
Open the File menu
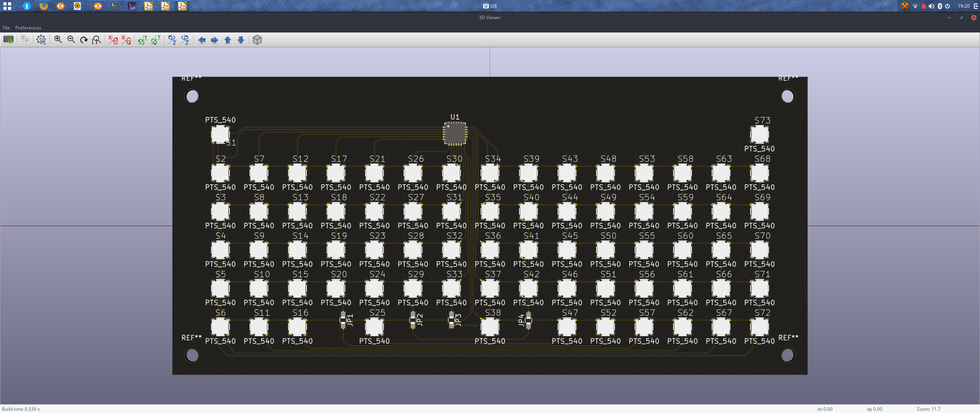pyautogui.click(x=6, y=28)
